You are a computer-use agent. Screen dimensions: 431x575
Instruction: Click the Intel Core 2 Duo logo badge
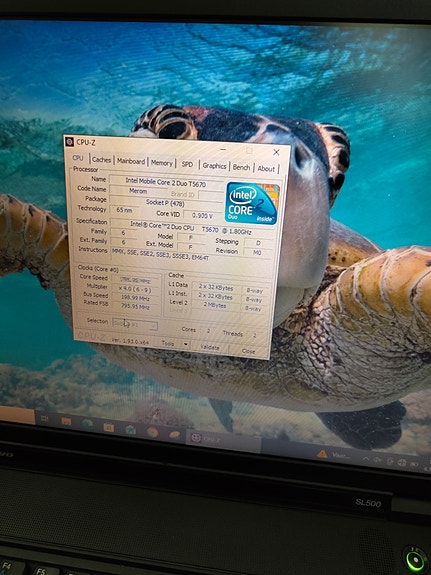(x=252, y=202)
